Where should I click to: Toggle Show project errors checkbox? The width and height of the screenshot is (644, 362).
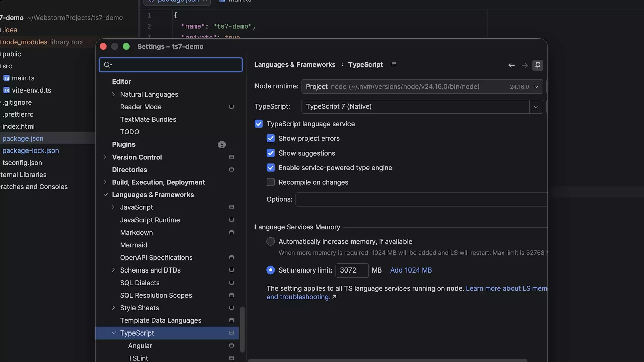(x=271, y=138)
